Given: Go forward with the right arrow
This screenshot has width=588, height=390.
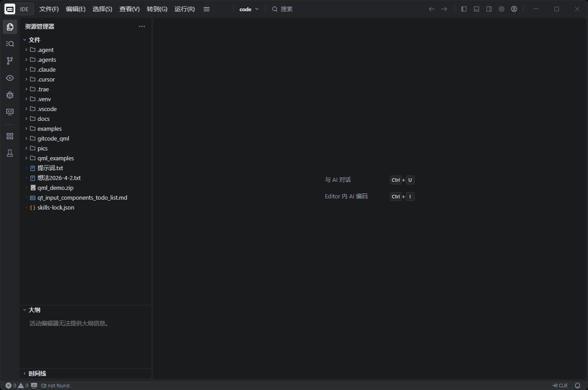Looking at the screenshot, I should point(444,9).
